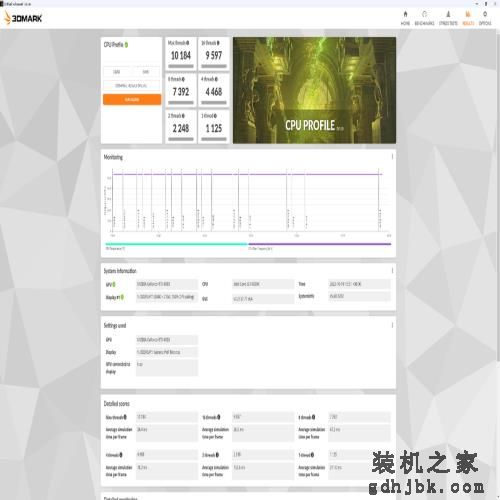Click 4 threads info icon in Detailed scores
Image resolution: width=500 pixels, height=500 pixels.
coord(121,455)
